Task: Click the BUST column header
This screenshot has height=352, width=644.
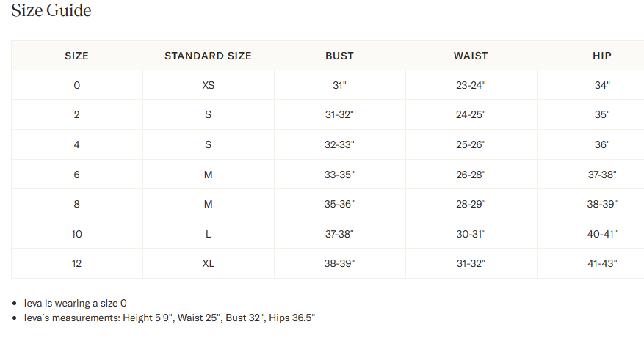Action: click(x=339, y=56)
